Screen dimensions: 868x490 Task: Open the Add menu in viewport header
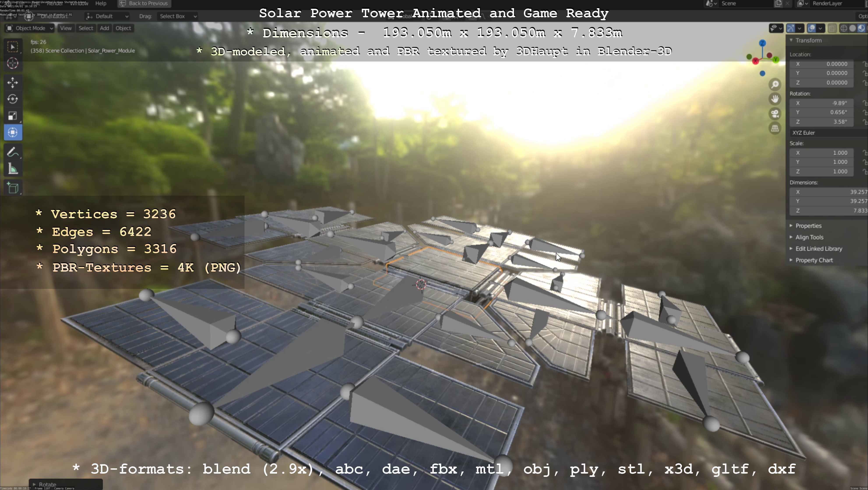pos(104,28)
